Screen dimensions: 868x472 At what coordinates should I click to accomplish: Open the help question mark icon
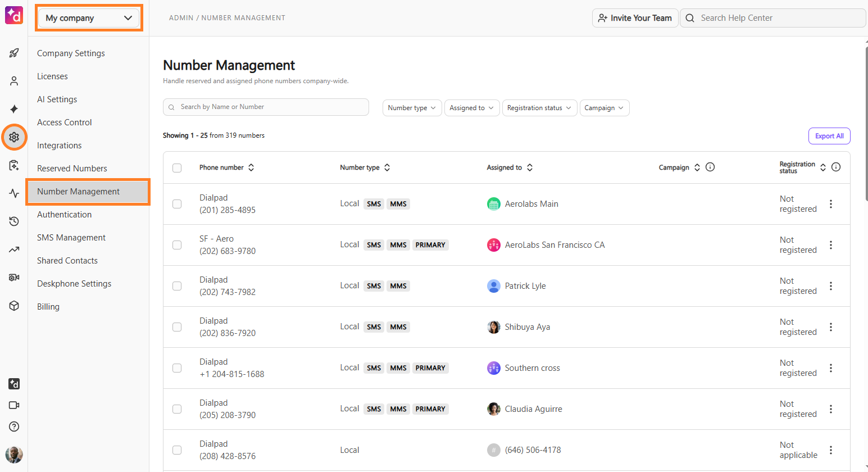coord(14,426)
